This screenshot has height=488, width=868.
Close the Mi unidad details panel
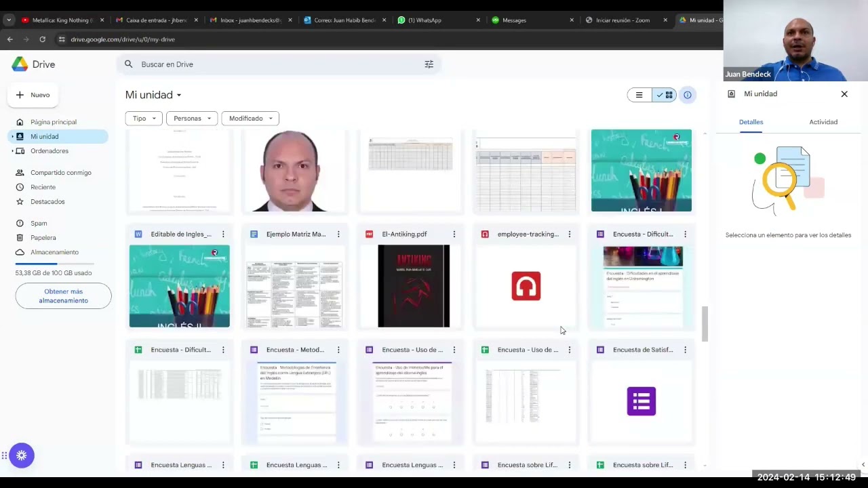(x=844, y=94)
